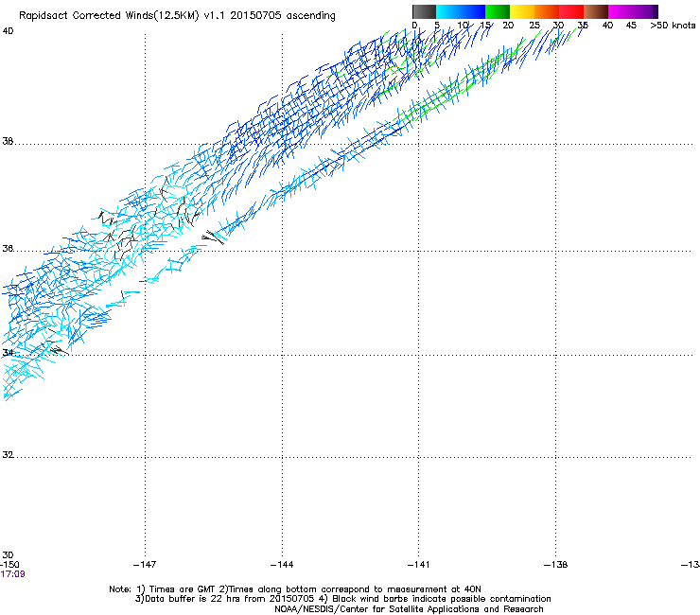Click the yellow 20-25 knots color swatch
The width and height of the screenshot is (700, 615).
pyautogui.click(x=522, y=11)
